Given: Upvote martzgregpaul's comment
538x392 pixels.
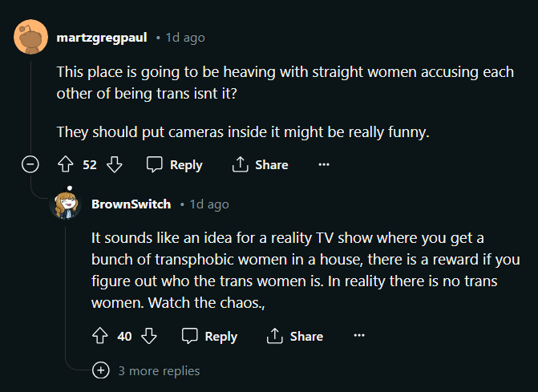Looking at the screenshot, I should pyautogui.click(x=66, y=164).
